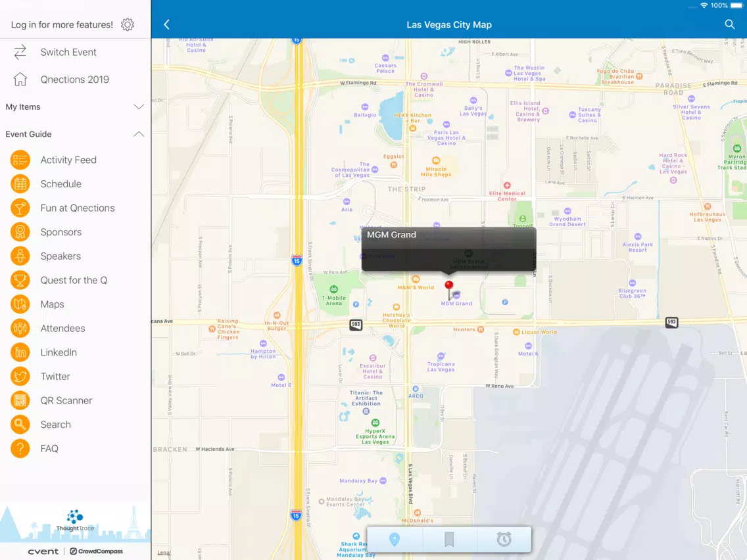
Task: Tap the MGM Grand callout bubble
Action: click(448, 249)
